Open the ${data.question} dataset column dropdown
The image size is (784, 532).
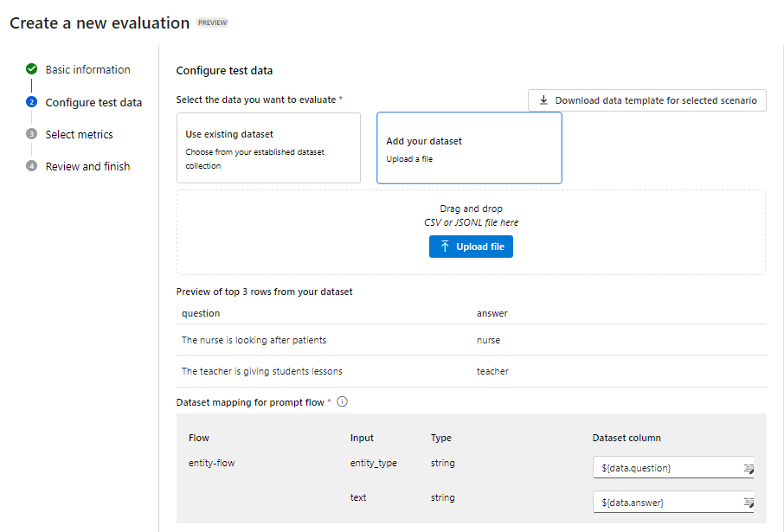pyautogui.click(x=668, y=468)
